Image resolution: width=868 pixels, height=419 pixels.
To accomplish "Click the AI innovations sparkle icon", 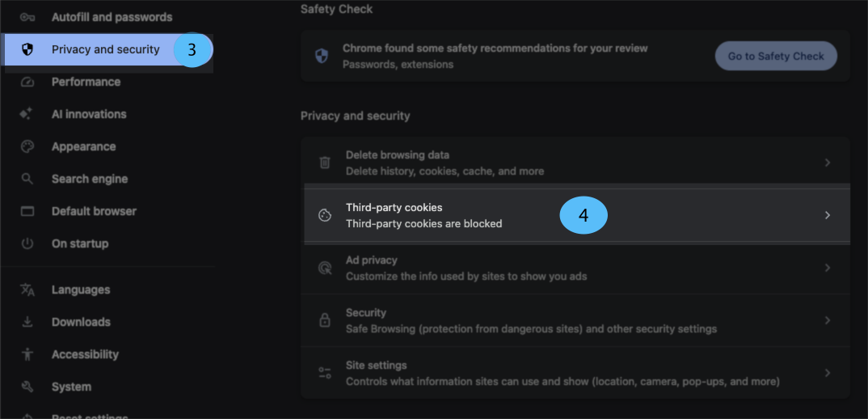I will 26,114.
